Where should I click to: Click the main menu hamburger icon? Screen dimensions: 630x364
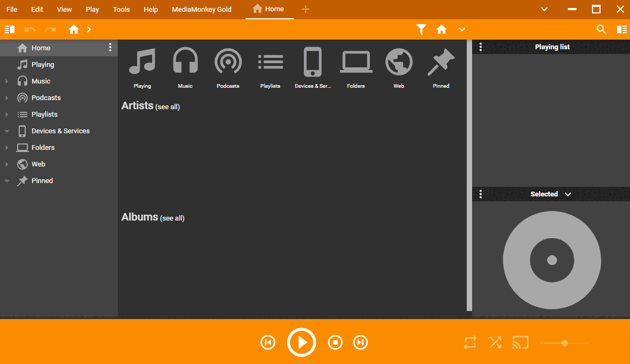coord(10,29)
